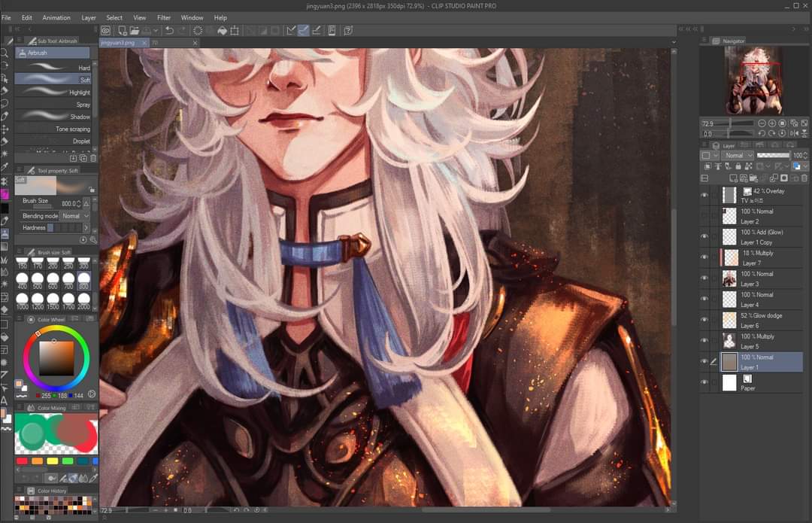812x523 pixels.
Task: Pick the yellow swatch in Color Mixing
Action: tap(53, 461)
